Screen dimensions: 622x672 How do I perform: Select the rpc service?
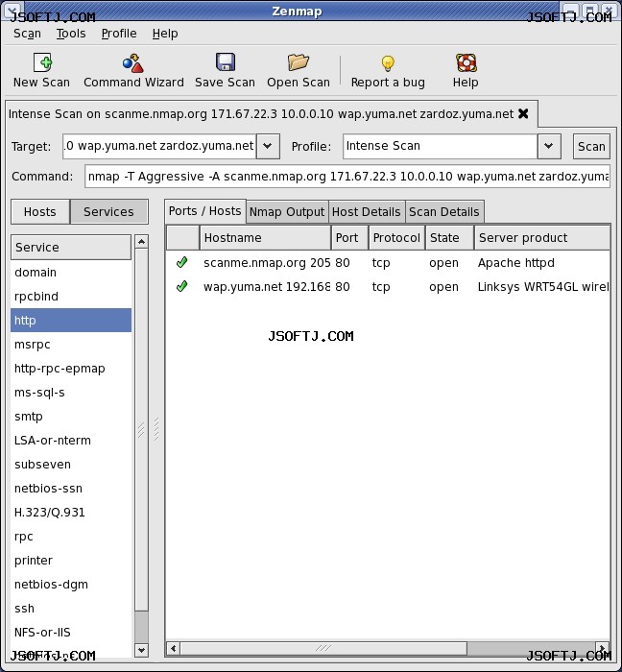pos(71,536)
